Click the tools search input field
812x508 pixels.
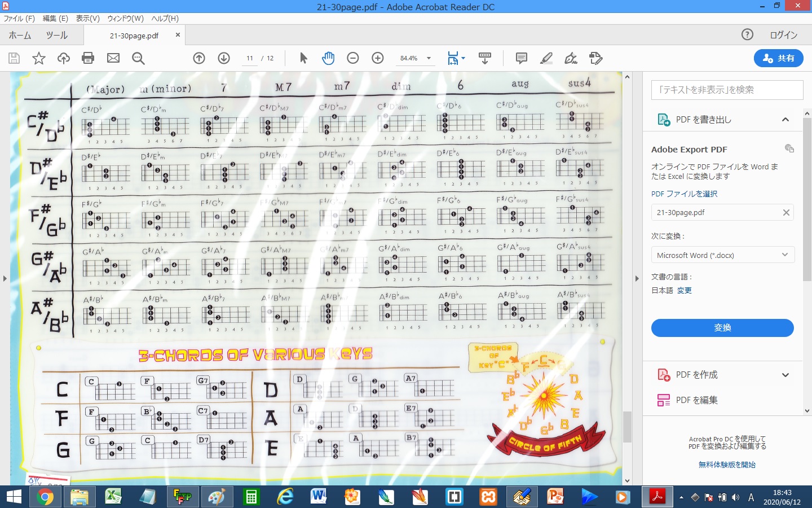point(727,90)
